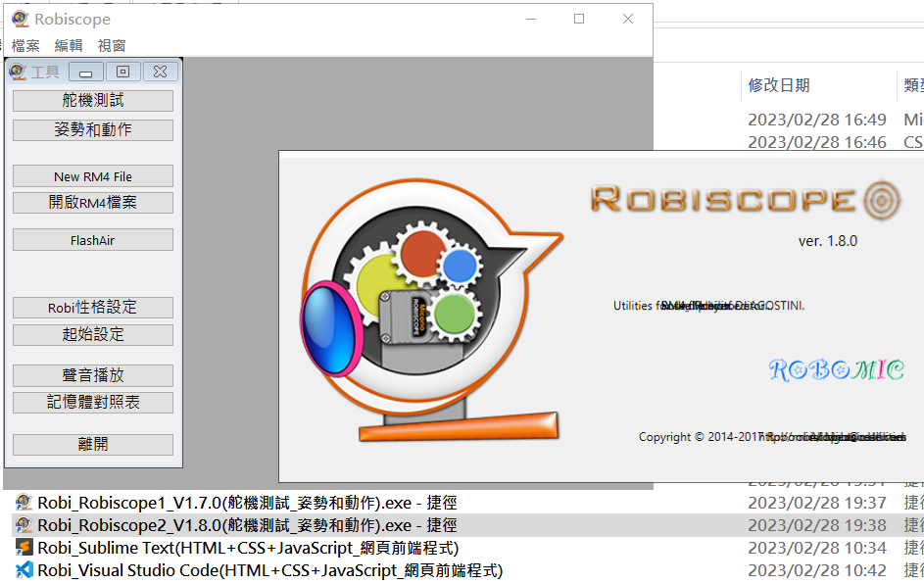Click the 工具 panel Robiscope icon
Screen dimensions: 924x584
(x=18, y=72)
